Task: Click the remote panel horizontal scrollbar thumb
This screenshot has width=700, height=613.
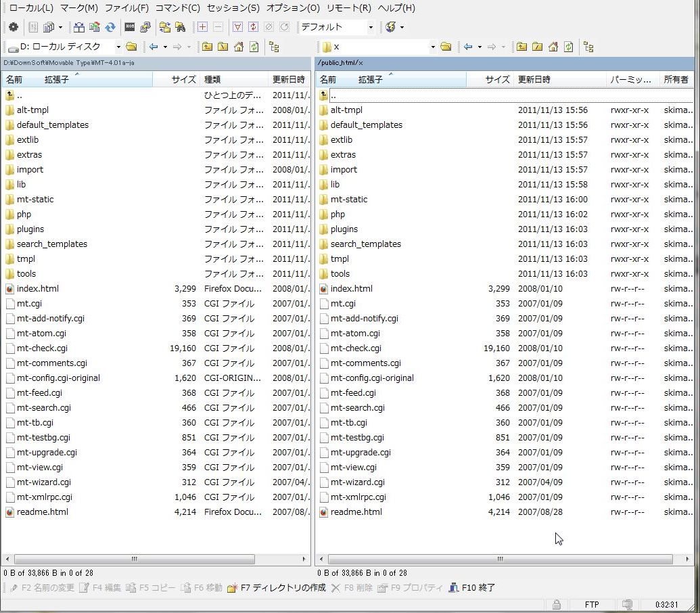Action: (x=500, y=559)
